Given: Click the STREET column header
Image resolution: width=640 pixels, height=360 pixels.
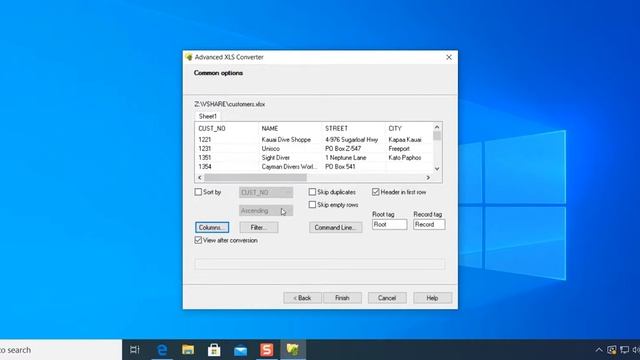Looking at the screenshot, I should click(x=353, y=129).
